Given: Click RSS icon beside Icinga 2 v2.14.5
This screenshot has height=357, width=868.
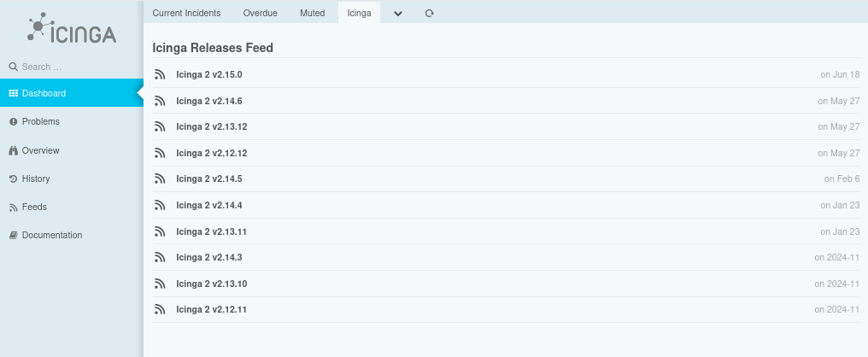Looking at the screenshot, I should point(160,178).
